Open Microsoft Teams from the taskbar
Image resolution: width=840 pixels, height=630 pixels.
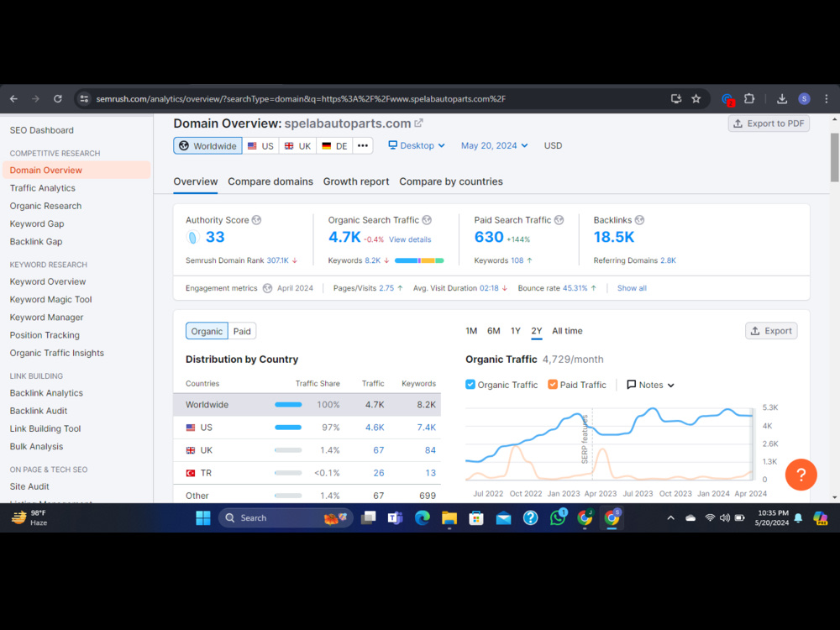[395, 518]
